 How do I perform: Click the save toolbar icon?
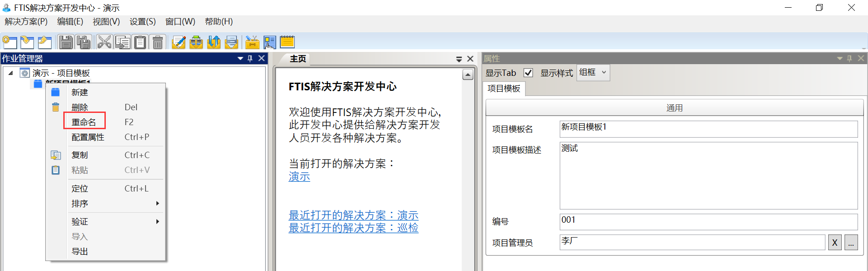point(66,42)
